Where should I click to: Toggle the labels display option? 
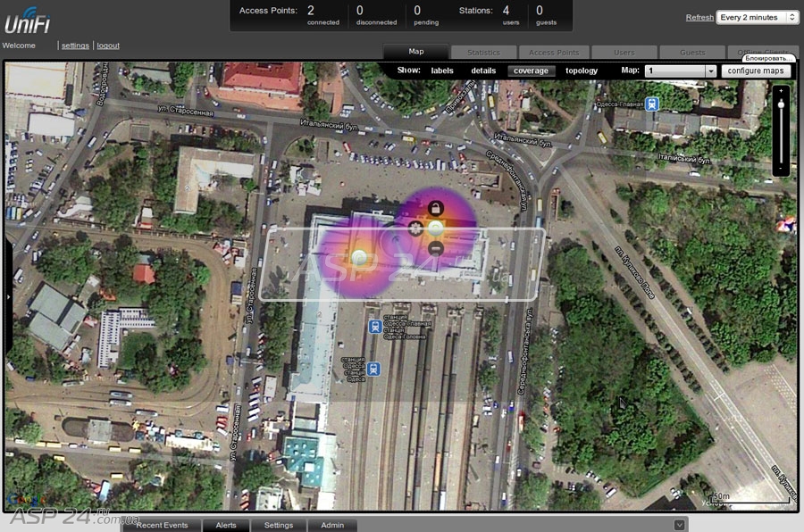[442, 71]
